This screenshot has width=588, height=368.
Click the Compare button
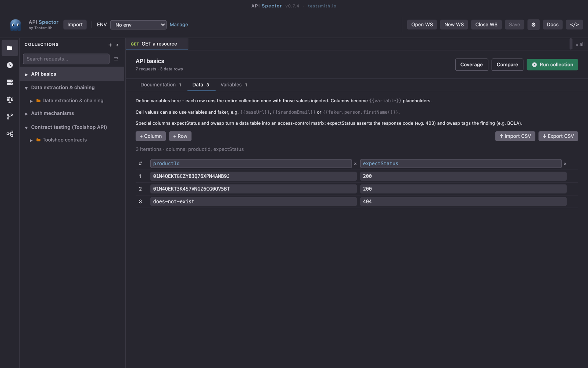click(x=507, y=65)
